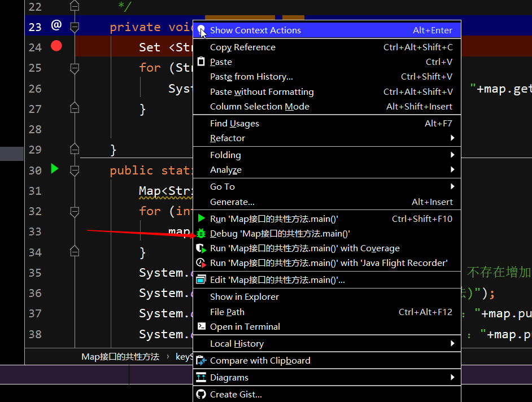The height and width of the screenshot is (402, 532).
Task: Select Show Context Actions
Action: [327, 30]
